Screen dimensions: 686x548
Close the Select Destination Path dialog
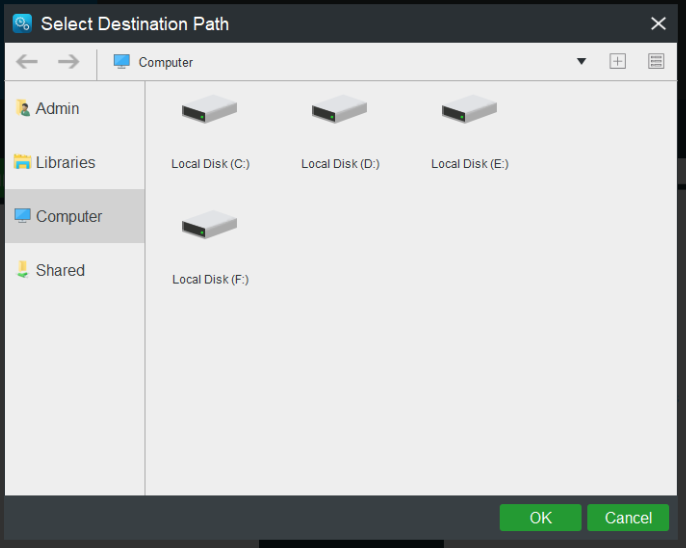[x=658, y=24]
